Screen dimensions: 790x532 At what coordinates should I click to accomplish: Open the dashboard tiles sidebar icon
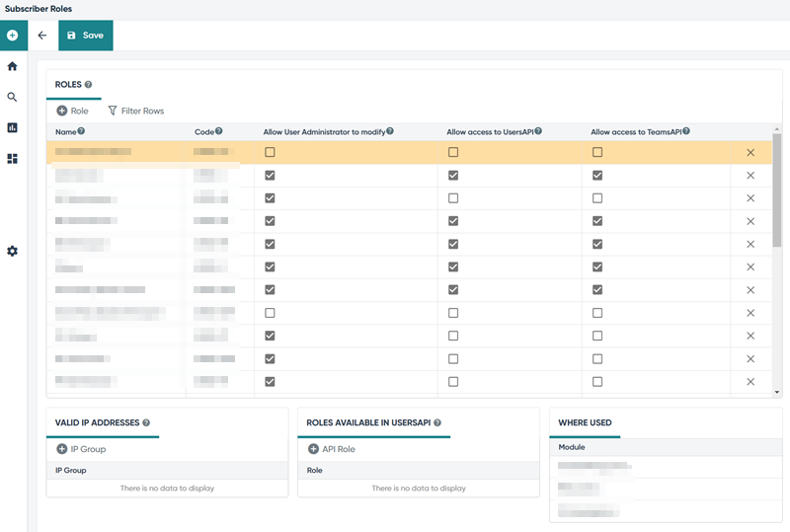(x=13, y=159)
